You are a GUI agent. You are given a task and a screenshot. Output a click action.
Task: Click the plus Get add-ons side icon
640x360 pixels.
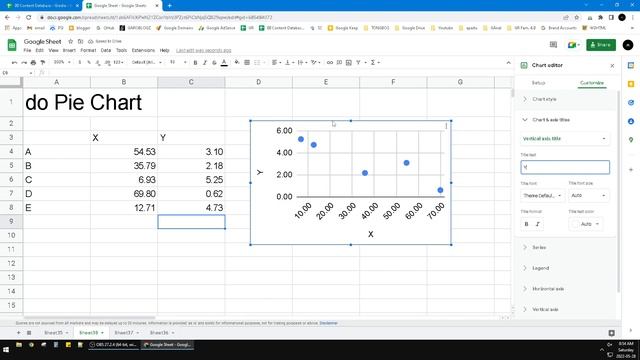[631, 169]
